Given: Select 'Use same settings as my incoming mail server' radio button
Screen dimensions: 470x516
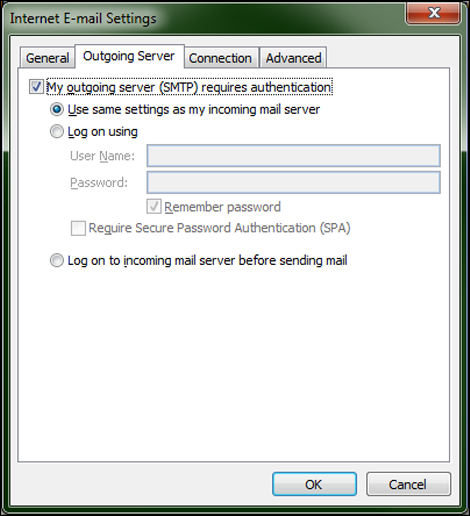Looking at the screenshot, I should pos(57,109).
